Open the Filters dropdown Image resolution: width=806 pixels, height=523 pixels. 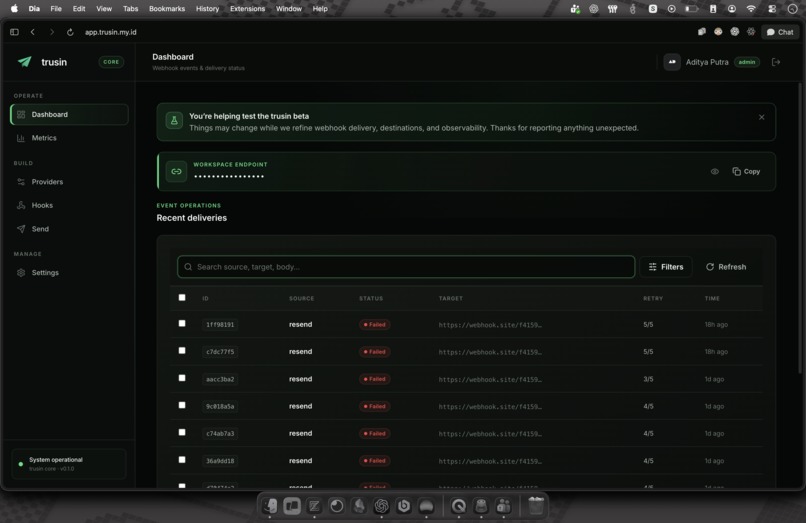[x=666, y=267]
